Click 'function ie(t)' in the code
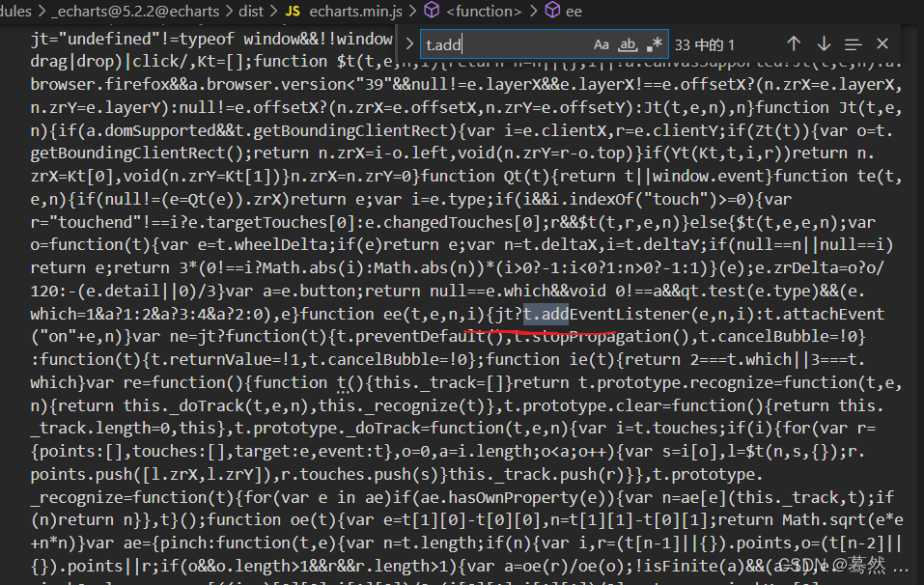Viewport: 924px width, 585px height. point(551,360)
